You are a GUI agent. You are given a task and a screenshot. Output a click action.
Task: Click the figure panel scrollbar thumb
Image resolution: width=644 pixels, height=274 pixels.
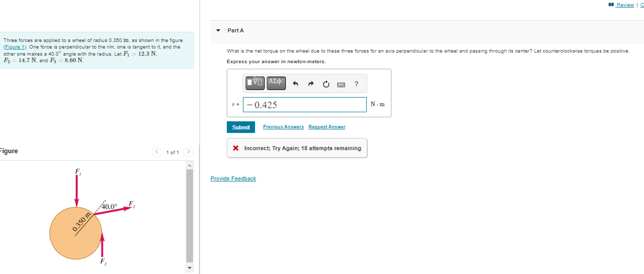(190, 216)
